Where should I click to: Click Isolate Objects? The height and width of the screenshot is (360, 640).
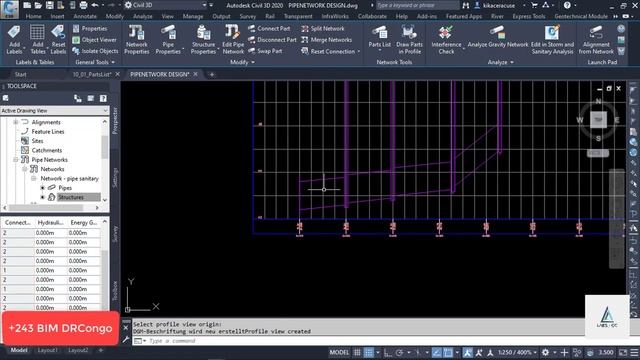[x=95, y=51]
